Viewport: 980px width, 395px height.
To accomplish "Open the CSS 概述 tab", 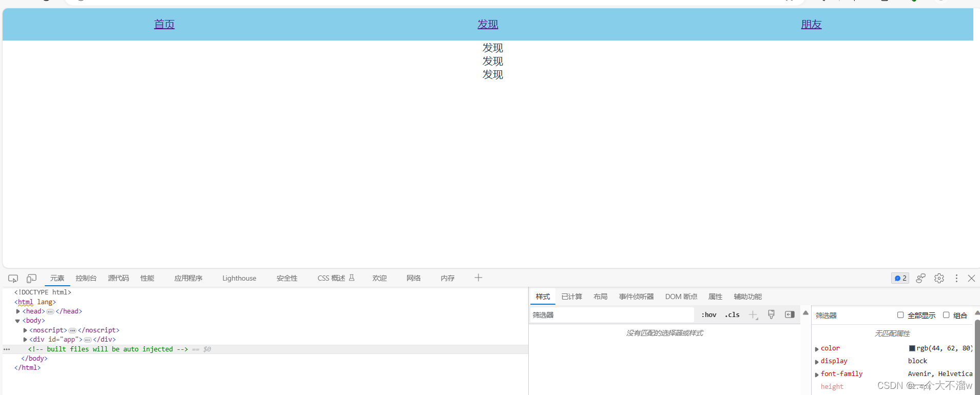I will pos(331,278).
